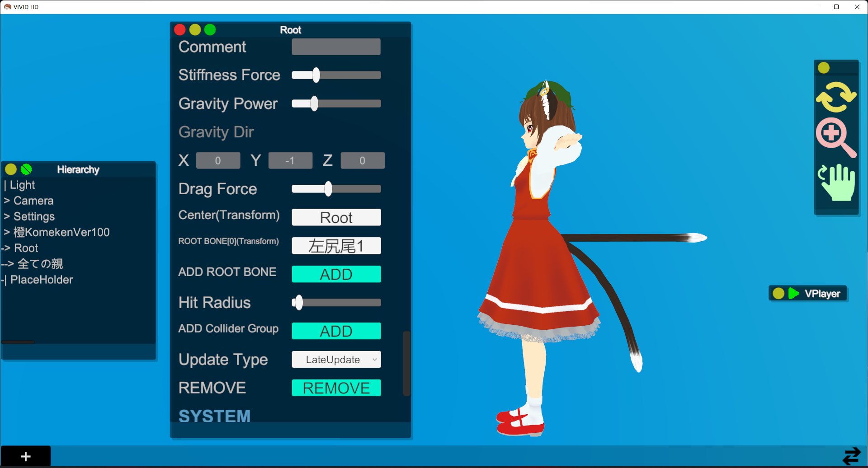Maximize the VIVID HD window
Viewport: 868px width, 468px height.
pyautogui.click(x=836, y=7)
